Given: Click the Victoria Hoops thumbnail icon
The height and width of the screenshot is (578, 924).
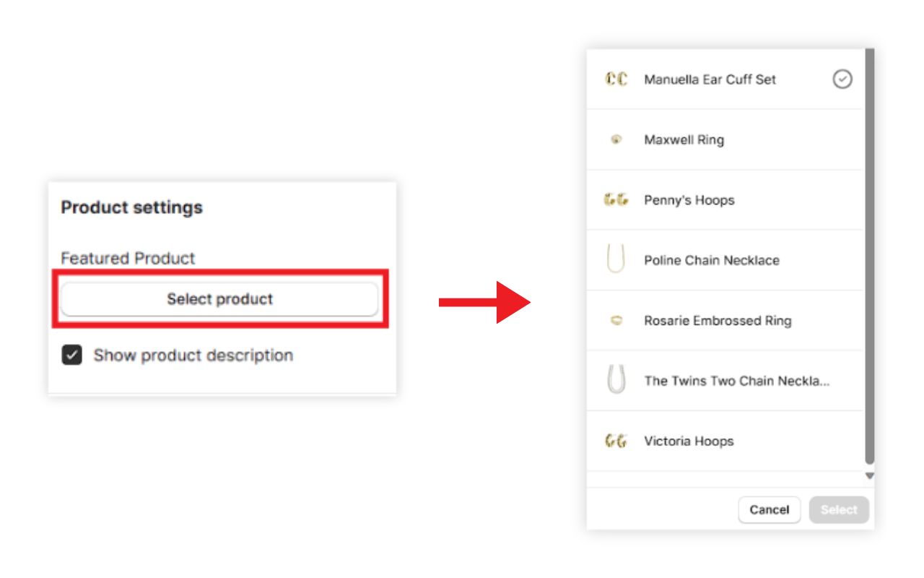Looking at the screenshot, I should click(616, 441).
